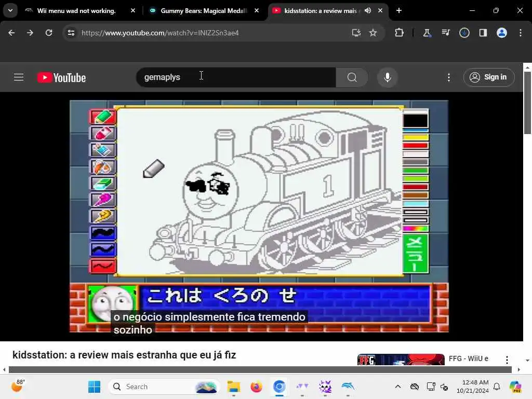Select the yellow swirl tool in game
The height and width of the screenshot is (399, 532).
point(103,216)
